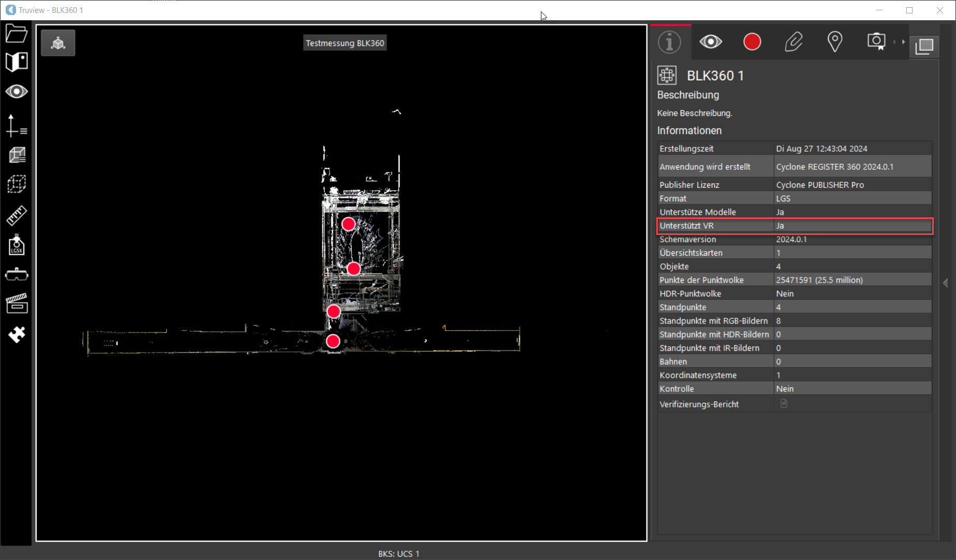Image resolution: width=956 pixels, height=560 pixels.
Task: Click the Cyclone REGISTER 360 2024.0.1 value
Action: coord(834,167)
